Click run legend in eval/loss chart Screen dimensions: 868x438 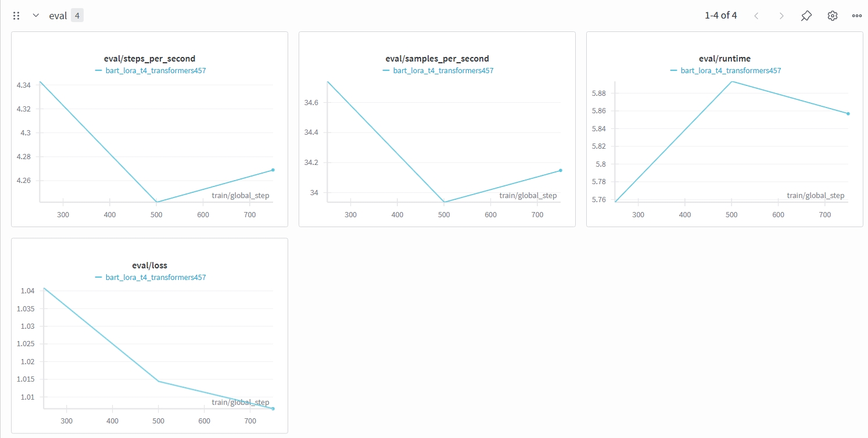pos(155,278)
